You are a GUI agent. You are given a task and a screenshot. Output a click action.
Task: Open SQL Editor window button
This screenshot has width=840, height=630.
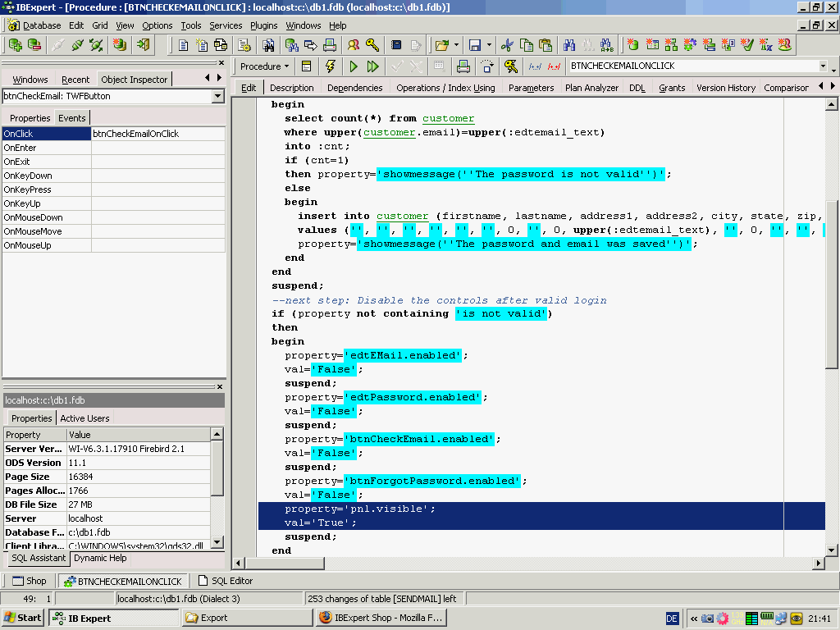(226, 581)
